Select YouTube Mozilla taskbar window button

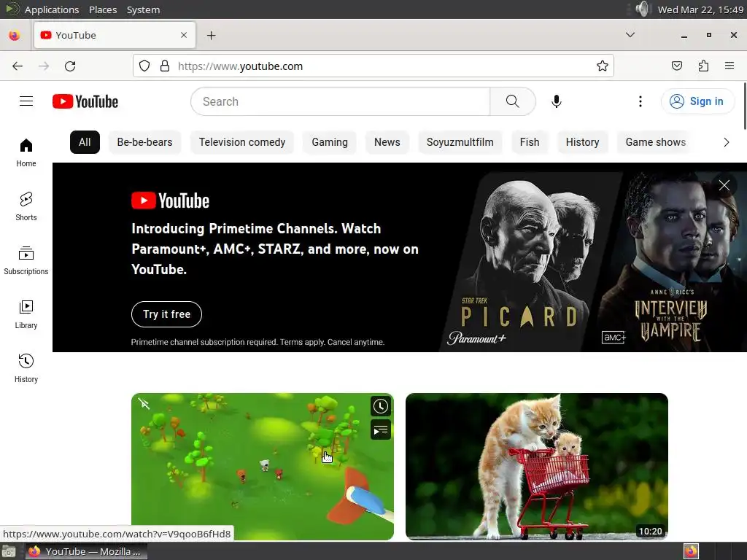(86, 551)
